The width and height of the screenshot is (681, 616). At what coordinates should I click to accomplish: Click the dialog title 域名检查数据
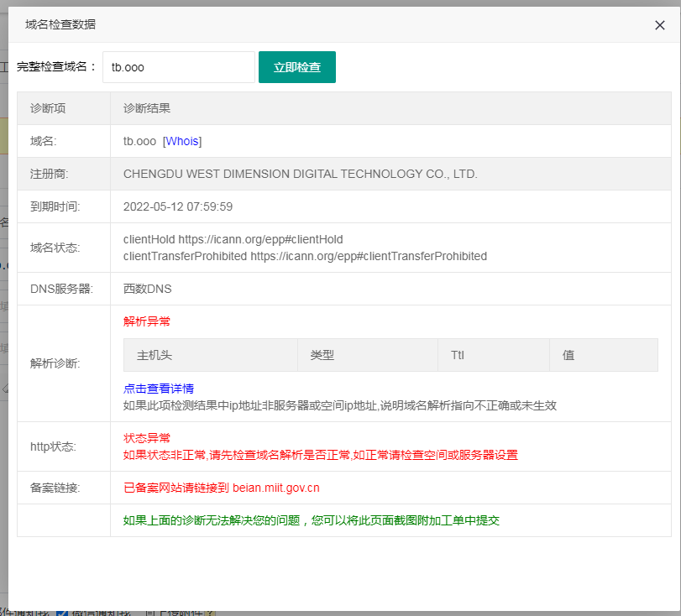pos(60,24)
